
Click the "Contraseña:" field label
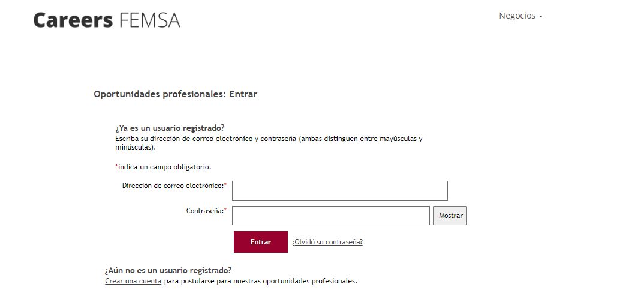pos(204,211)
